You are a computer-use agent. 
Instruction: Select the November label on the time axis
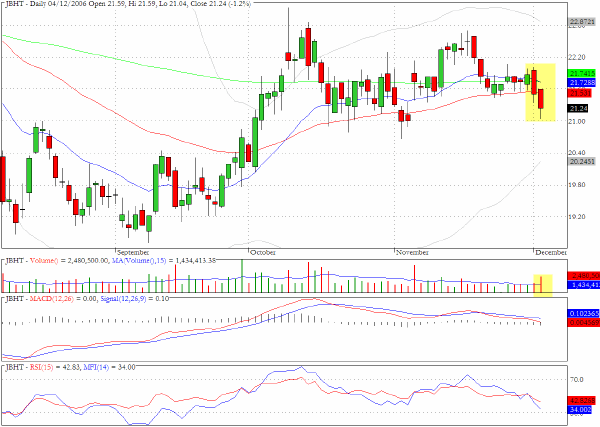point(412,253)
